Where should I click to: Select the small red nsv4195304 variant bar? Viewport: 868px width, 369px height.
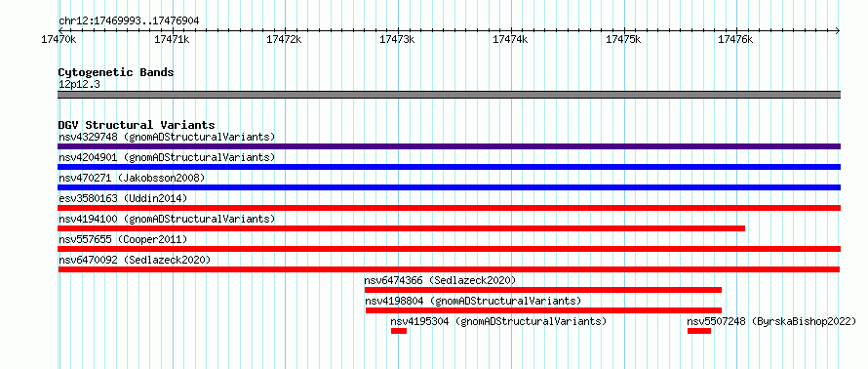[x=399, y=331]
